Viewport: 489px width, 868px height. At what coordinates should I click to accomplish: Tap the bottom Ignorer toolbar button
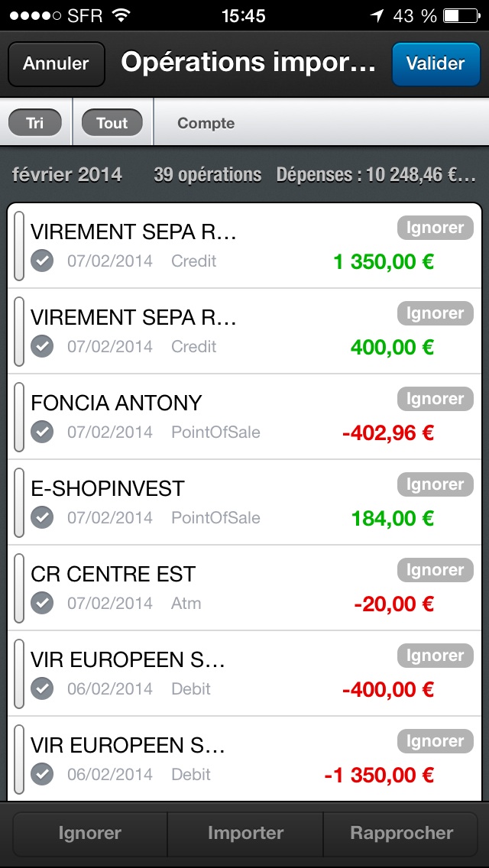(89, 833)
